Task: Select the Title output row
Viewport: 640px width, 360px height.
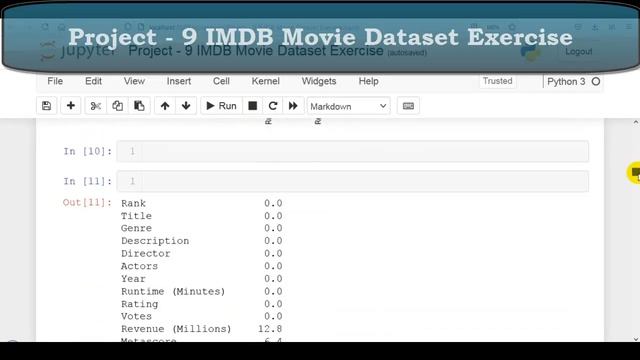Action: tap(202, 216)
